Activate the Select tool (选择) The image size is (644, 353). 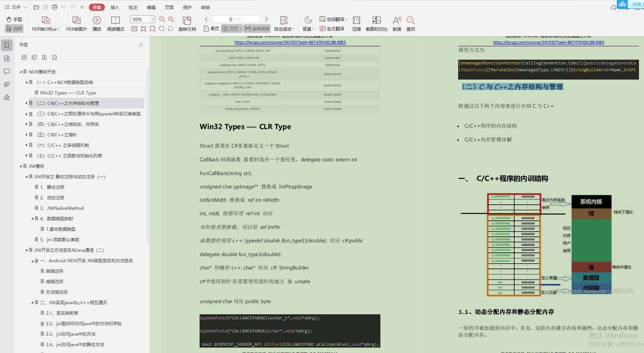[x=14, y=29]
